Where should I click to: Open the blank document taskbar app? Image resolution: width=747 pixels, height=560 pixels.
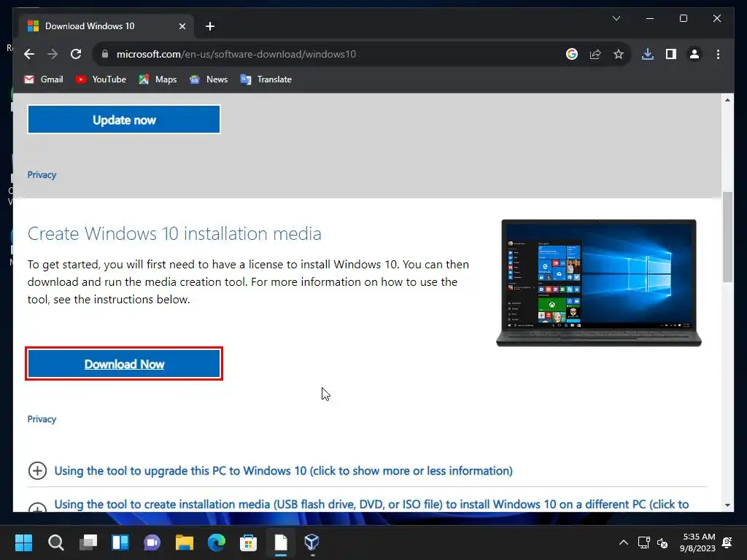pos(281,542)
